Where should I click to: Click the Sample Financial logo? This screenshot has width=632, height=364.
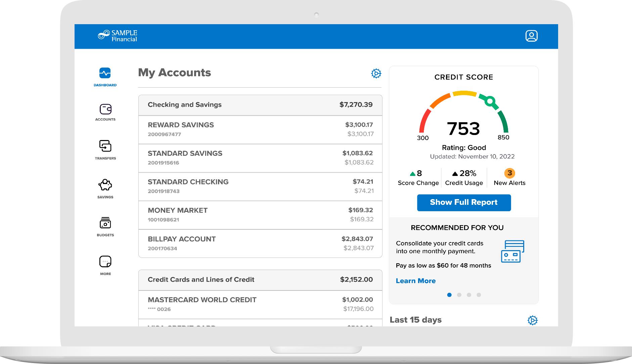tap(118, 36)
